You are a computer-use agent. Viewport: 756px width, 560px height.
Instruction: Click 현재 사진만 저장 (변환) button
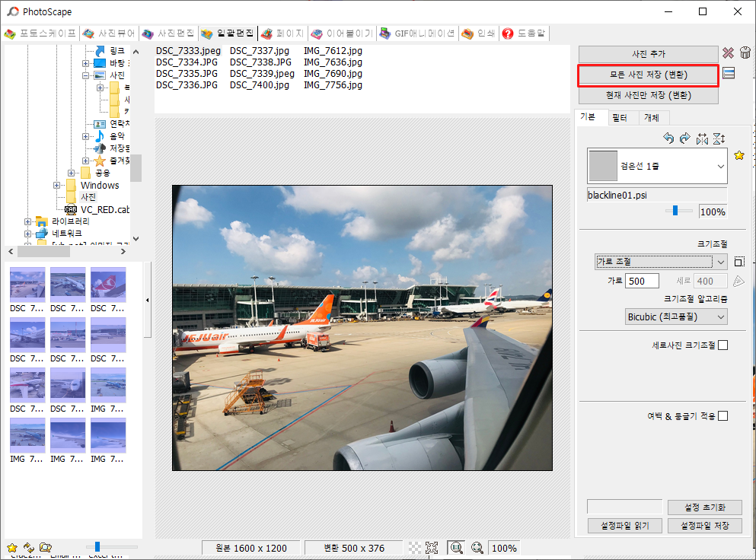click(648, 95)
